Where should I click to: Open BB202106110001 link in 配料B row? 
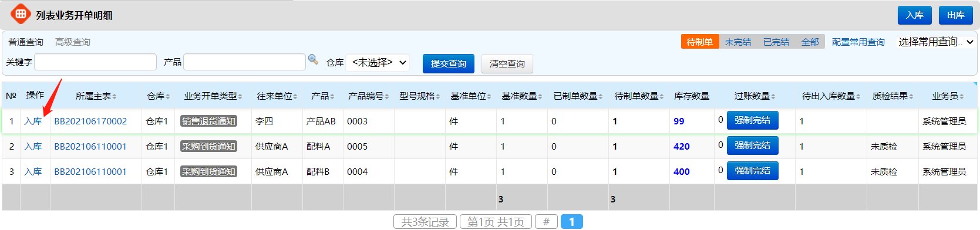(90, 172)
